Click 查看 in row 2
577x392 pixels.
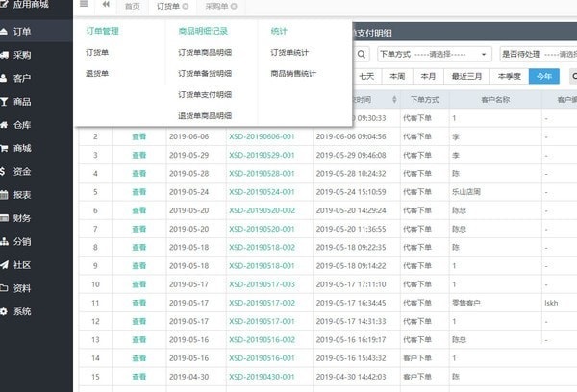coord(139,136)
